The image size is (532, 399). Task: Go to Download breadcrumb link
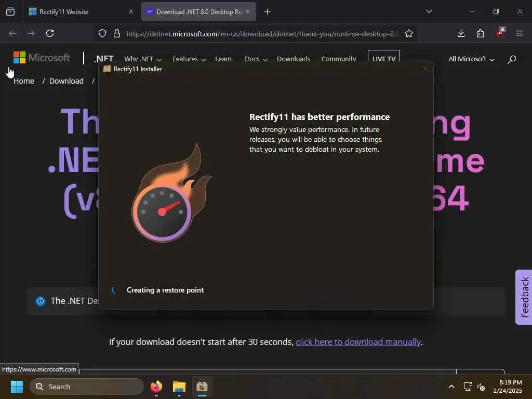[x=66, y=81]
